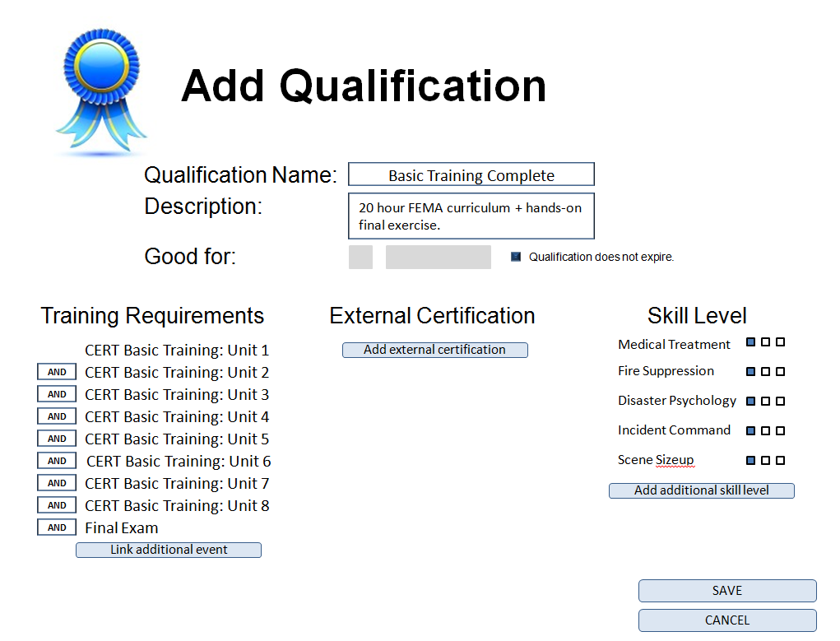Toggle AND operator before Unit 7
Screen dimensions: 840x641
[x=57, y=483]
